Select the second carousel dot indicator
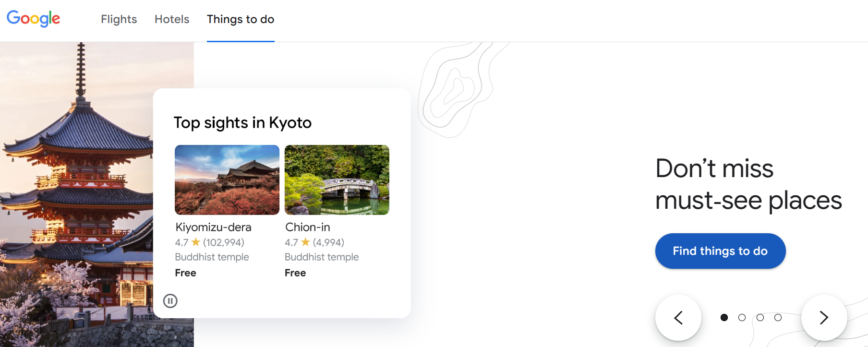The width and height of the screenshot is (868, 347). coord(742,318)
